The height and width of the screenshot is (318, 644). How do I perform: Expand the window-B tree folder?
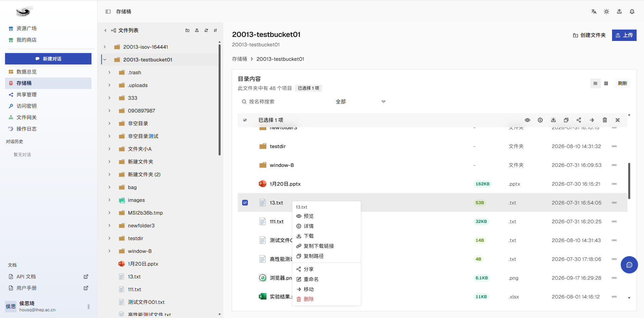point(109,251)
